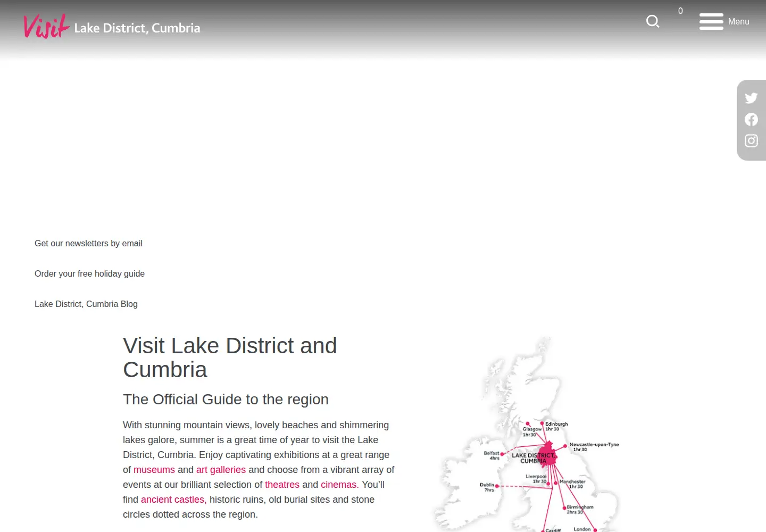The image size is (766, 532).
Task: Click the Belfast label on the map
Action: 492,455
